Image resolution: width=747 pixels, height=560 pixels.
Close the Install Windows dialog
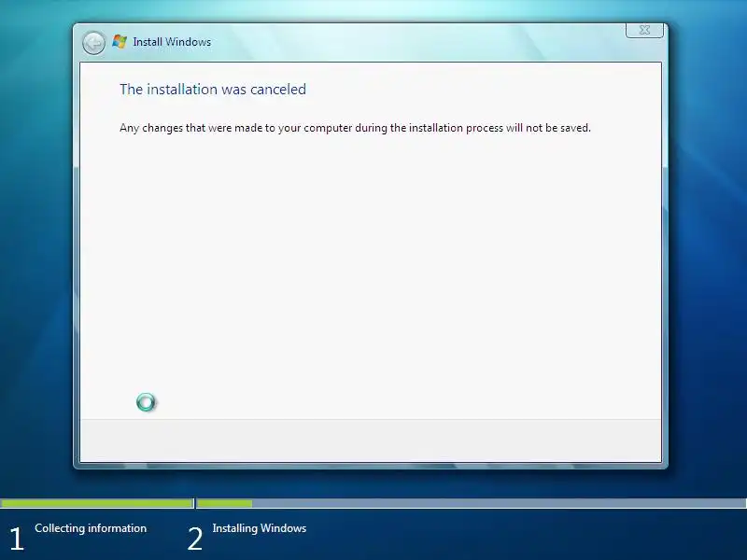644,30
